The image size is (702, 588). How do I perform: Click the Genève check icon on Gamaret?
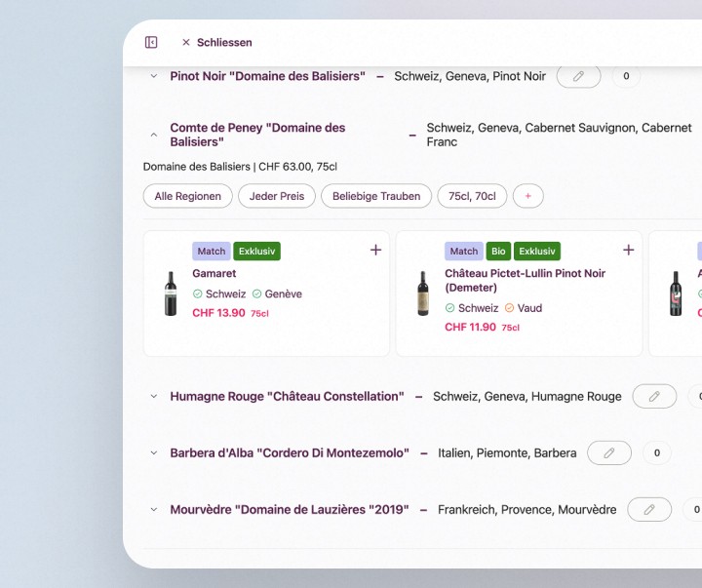point(257,294)
